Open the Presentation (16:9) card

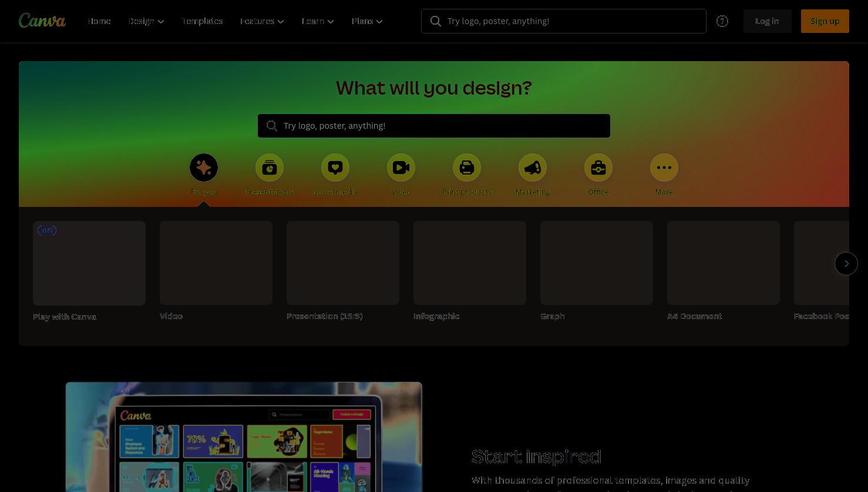pyautogui.click(x=343, y=263)
